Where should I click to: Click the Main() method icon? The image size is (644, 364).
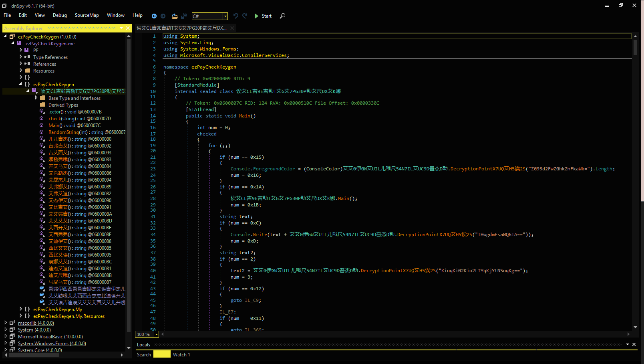(42, 125)
